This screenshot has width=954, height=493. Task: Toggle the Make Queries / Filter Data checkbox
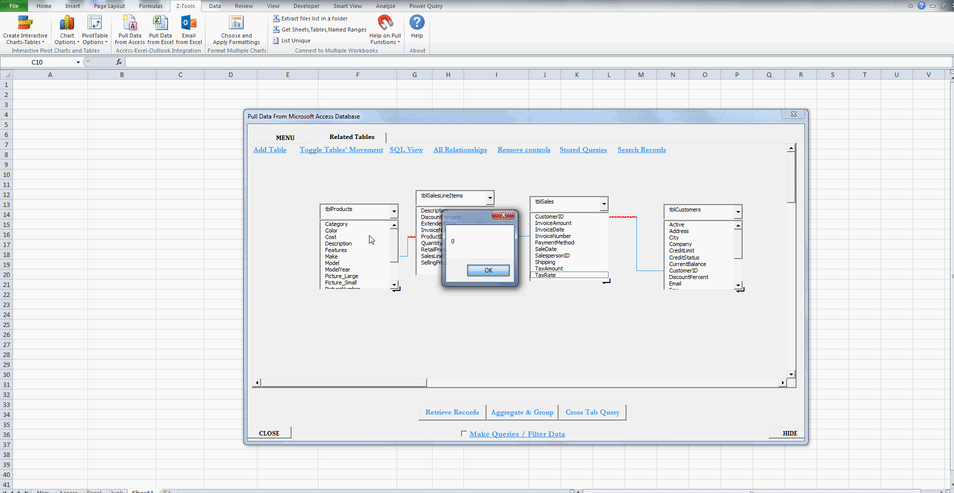coord(464,433)
